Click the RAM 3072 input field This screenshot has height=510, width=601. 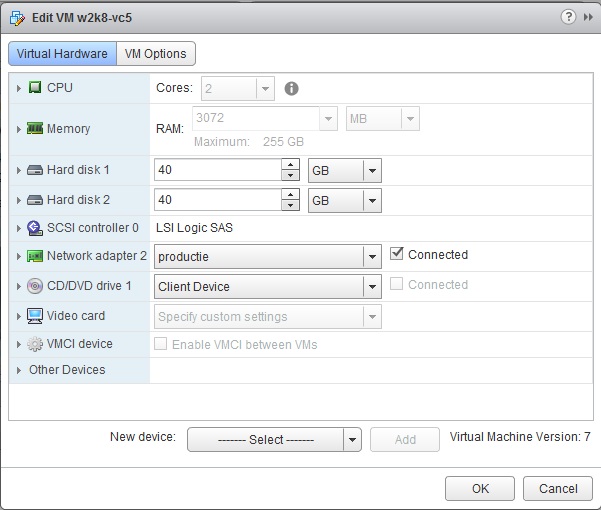pos(256,118)
